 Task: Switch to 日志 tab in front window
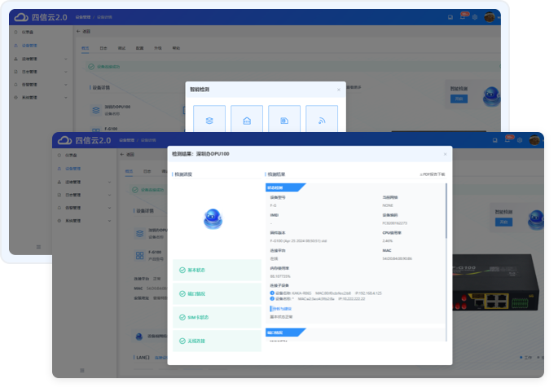point(147,171)
